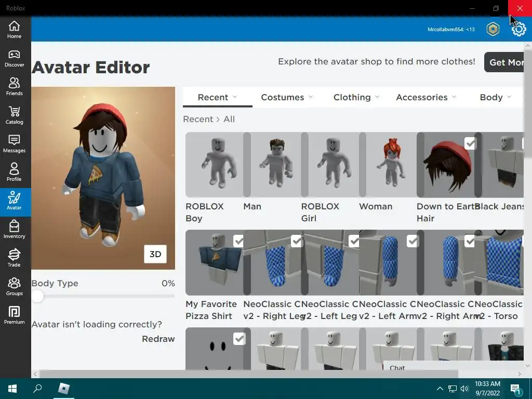Viewport: 532px width, 399px height.
Task: Toggle the 3D avatar view button
Action: (x=155, y=254)
